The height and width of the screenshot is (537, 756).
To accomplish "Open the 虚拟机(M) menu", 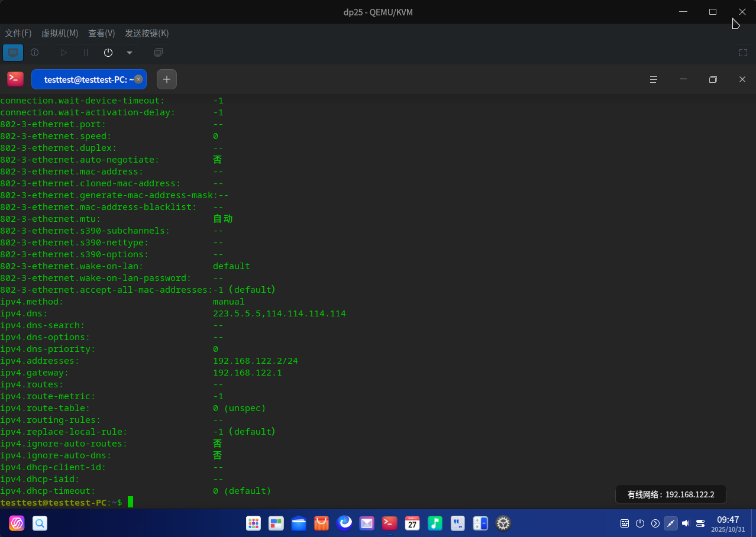I will coord(60,34).
